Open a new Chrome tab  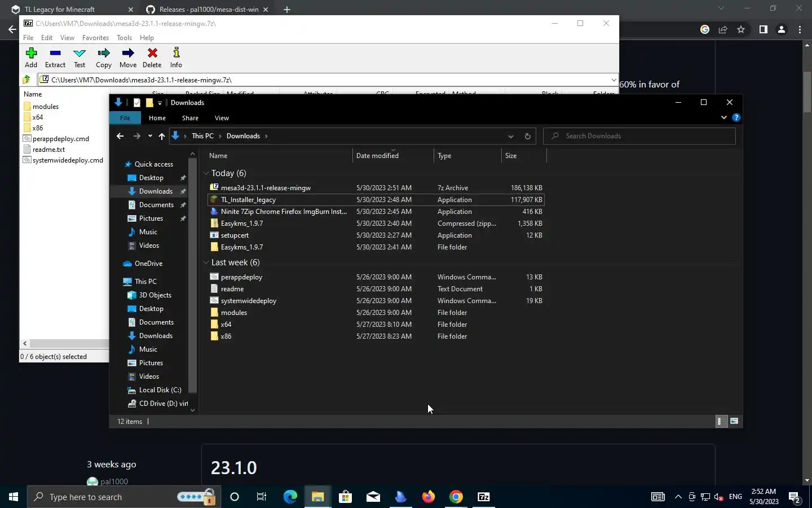[x=287, y=10]
